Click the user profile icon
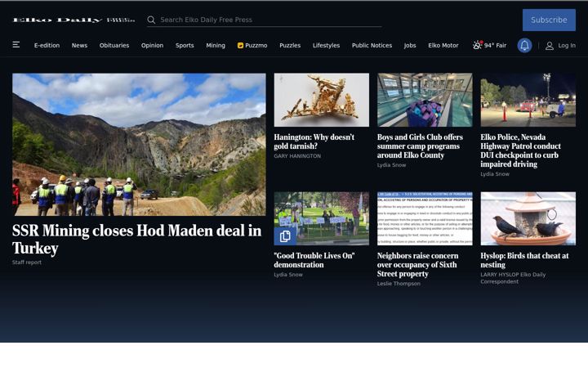Viewport: 588px width, 368px height. coord(550,46)
